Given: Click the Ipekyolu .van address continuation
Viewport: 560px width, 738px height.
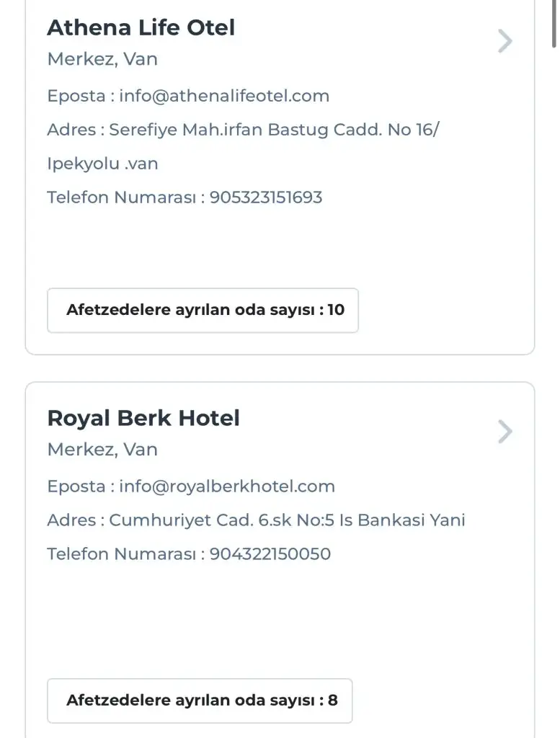Looking at the screenshot, I should coord(102,164).
